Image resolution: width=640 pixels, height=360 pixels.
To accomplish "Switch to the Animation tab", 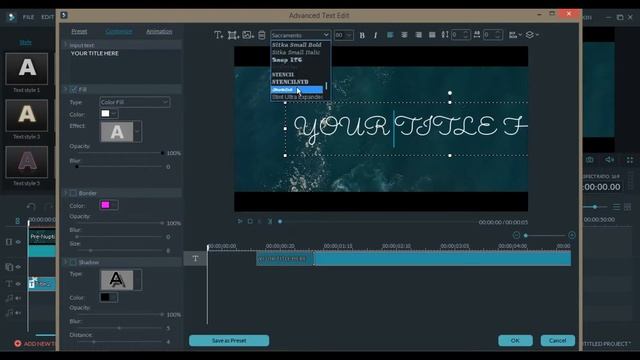I will [159, 31].
